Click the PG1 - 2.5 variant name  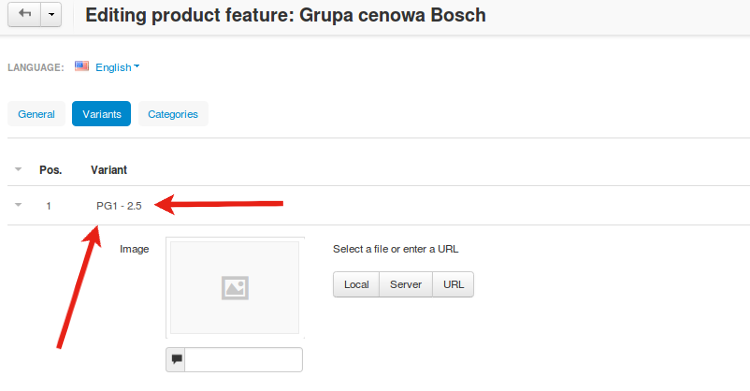tap(119, 206)
